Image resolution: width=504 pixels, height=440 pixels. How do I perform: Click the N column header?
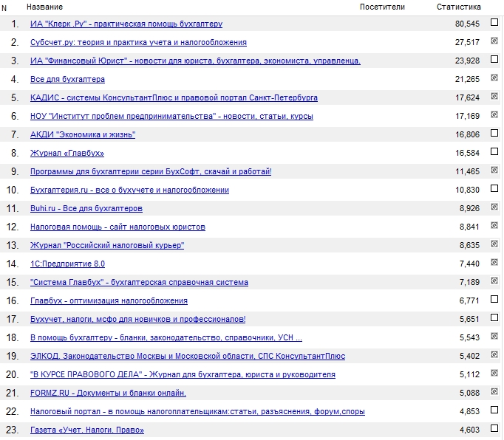[x=4, y=8]
